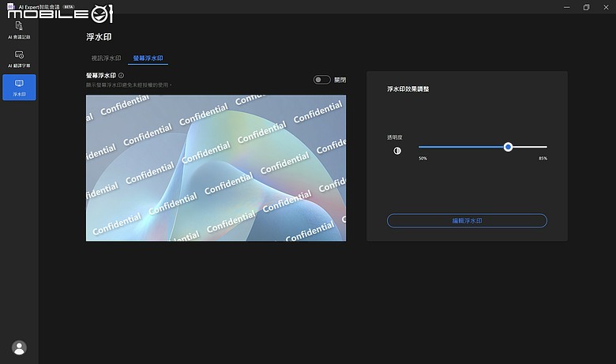Switch to the 螢幕浮水印 tab

click(148, 58)
